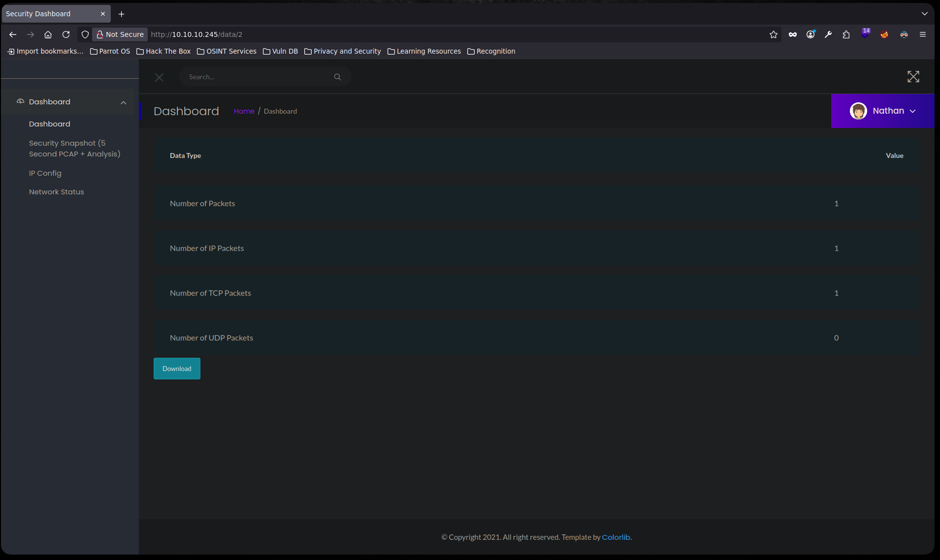Follow the Colorlib footer link
The height and width of the screenshot is (560, 940).
(x=616, y=537)
